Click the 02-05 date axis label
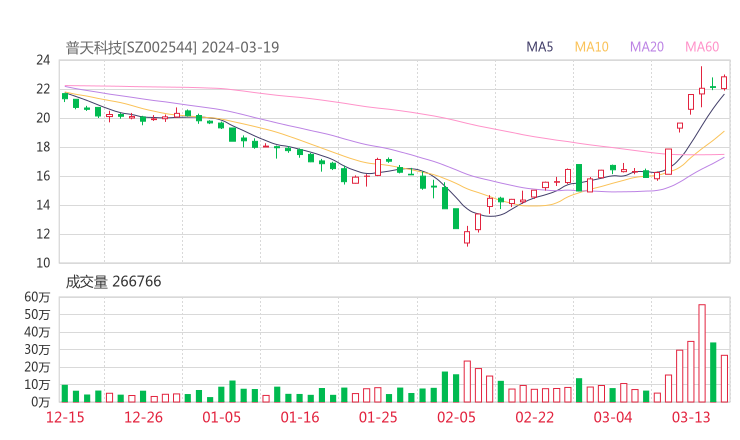The height and width of the screenshot is (440, 740). pos(456,417)
